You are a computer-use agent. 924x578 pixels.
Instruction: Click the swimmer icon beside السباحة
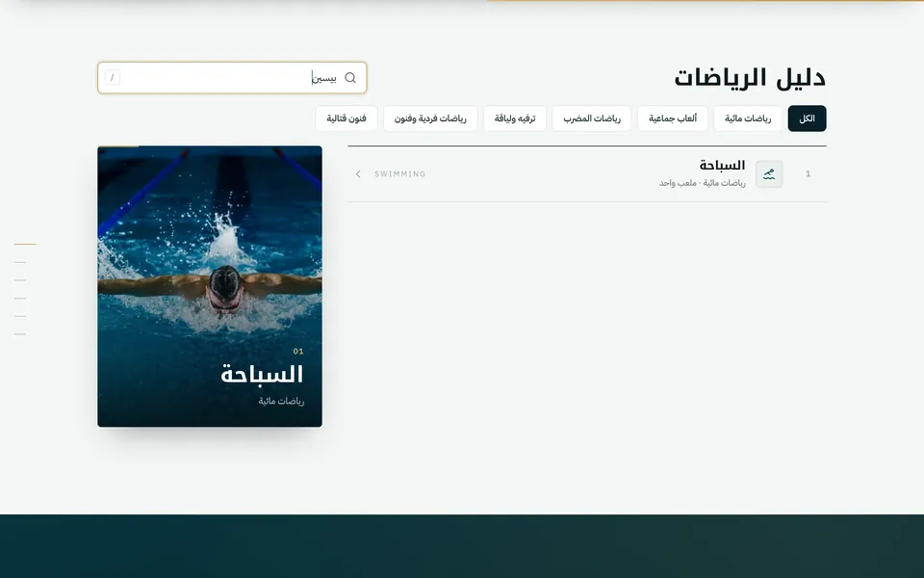(769, 174)
